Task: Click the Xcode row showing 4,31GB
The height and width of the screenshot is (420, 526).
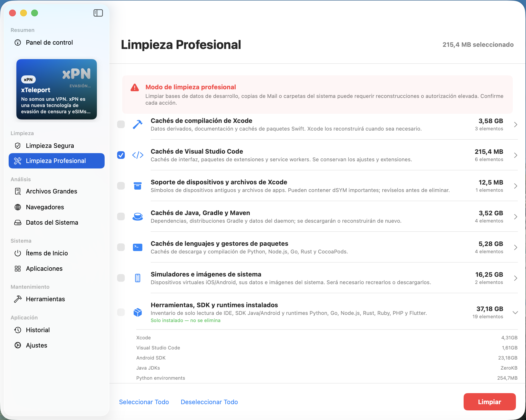Action: pyautogui.click(x=327, y=338)
